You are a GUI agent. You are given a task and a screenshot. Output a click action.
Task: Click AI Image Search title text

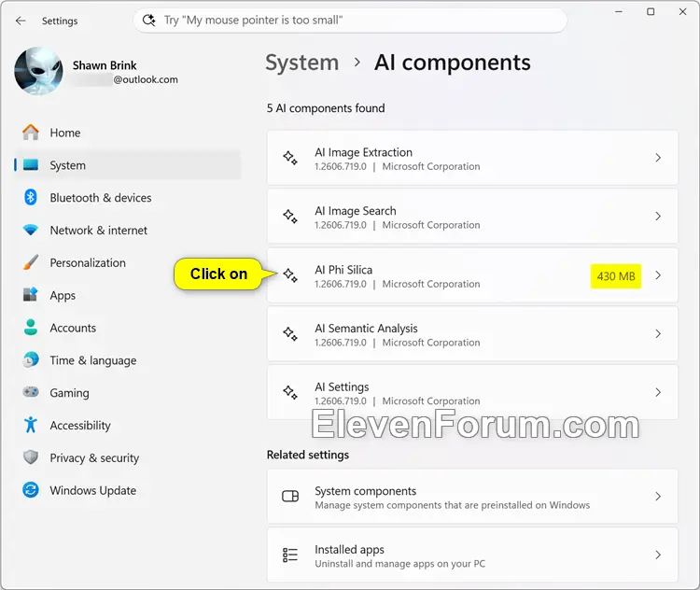point(356,211)
